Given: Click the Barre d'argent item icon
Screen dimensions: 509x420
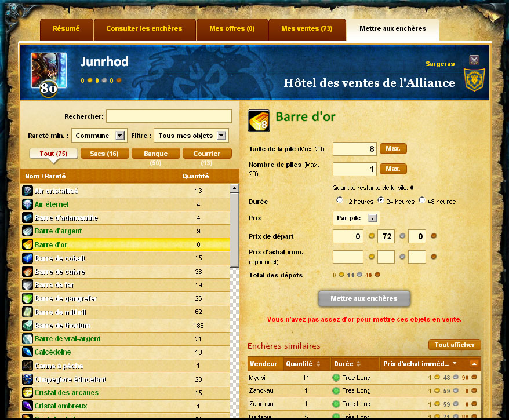Looking at the screenshot, I should click(x=27, y=231).
